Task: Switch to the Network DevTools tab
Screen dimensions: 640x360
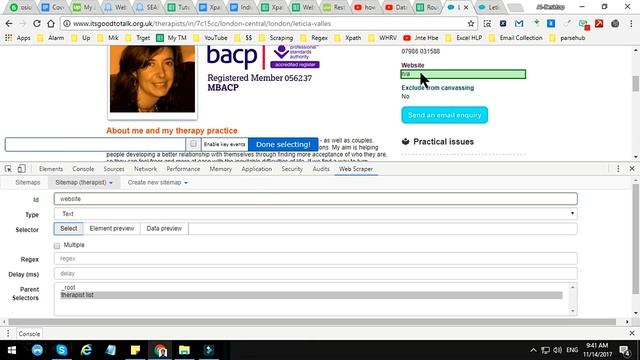Action: click(x=145, y=169)
